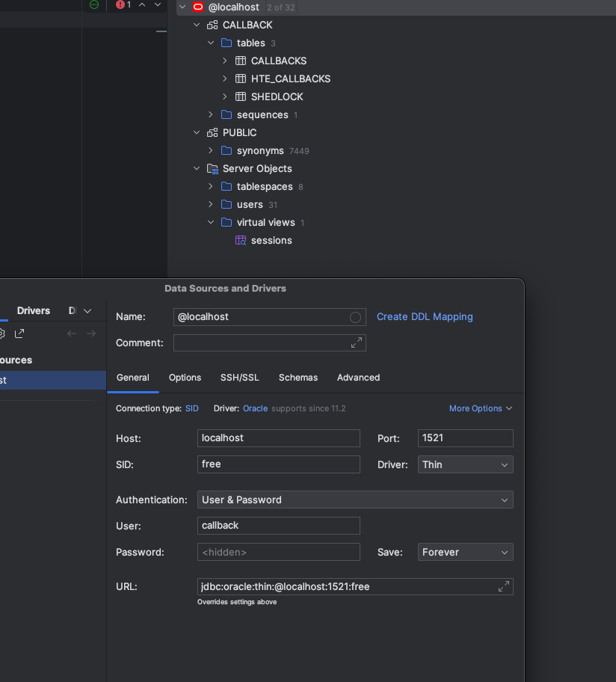Click into the Host input field

278,438
